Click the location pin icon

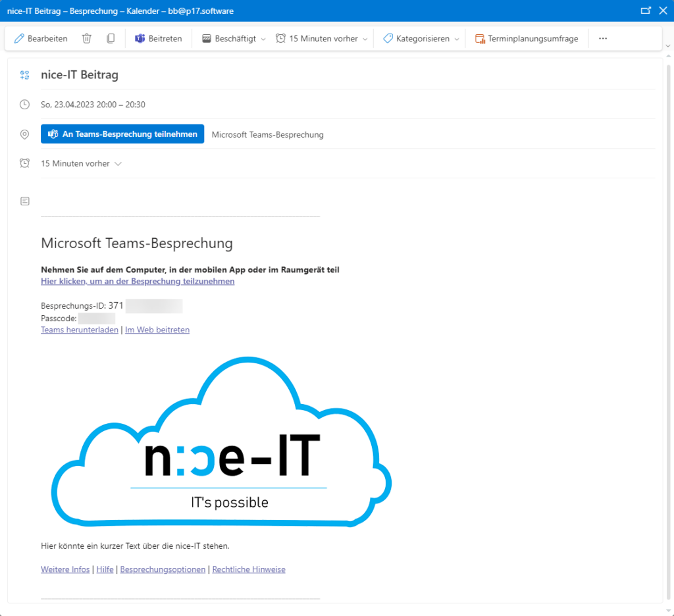(x=25, y=134)
